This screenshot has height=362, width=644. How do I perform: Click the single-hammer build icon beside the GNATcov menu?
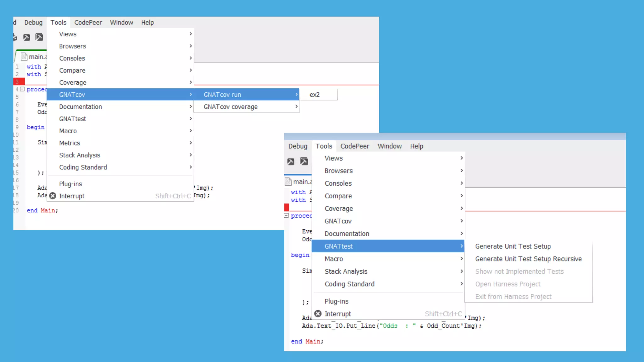coord(26,38)
